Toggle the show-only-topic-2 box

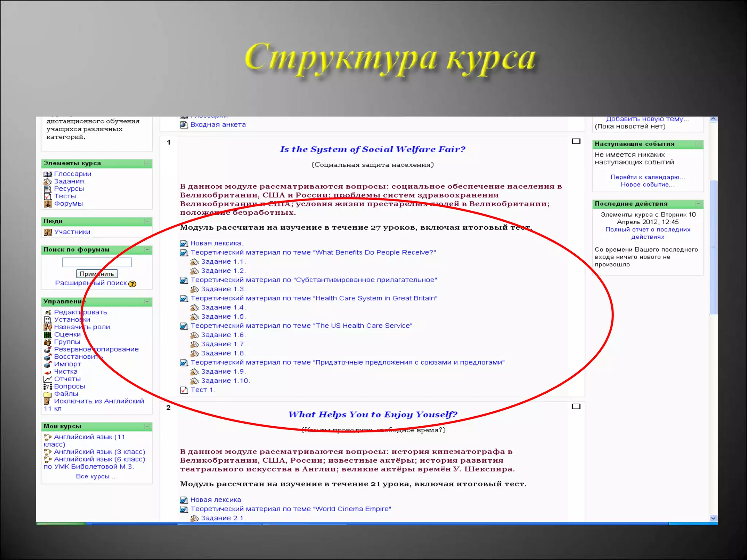576,407
